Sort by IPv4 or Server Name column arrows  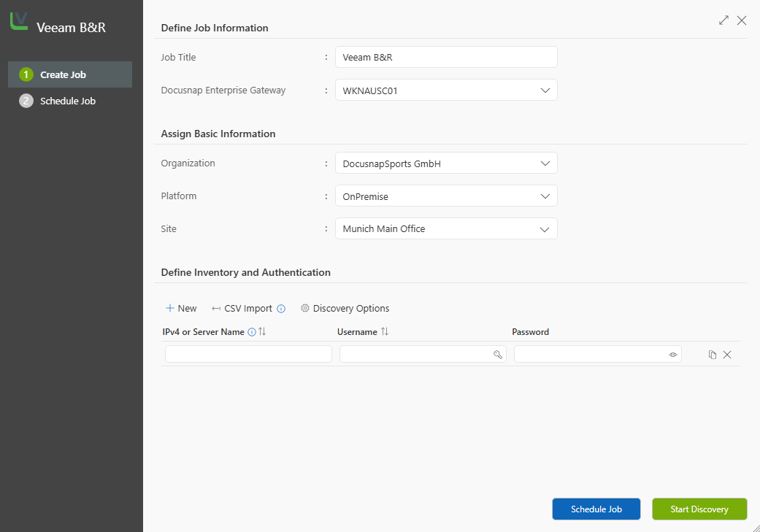click(x=262, y=332)
